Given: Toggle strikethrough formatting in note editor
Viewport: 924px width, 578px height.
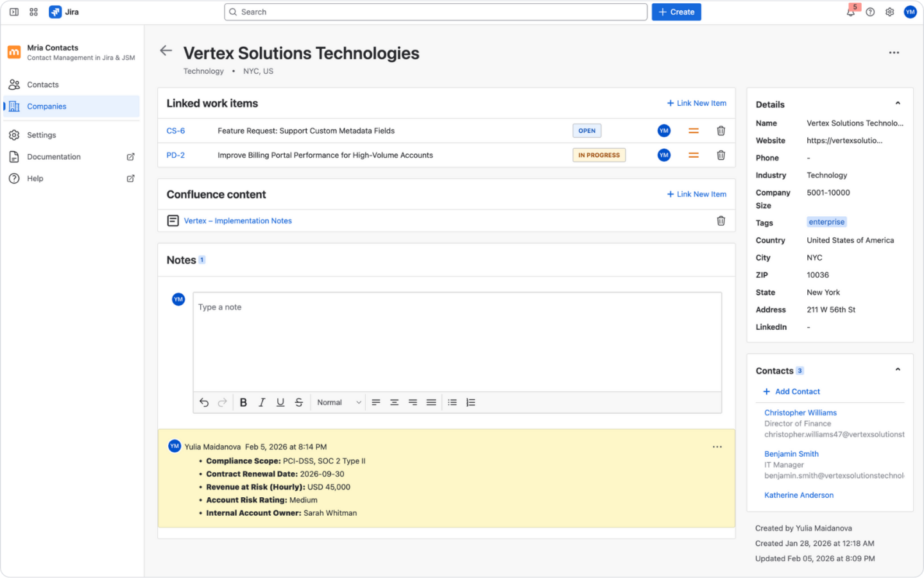Looking at the screenshot, I should click(298, 402).
